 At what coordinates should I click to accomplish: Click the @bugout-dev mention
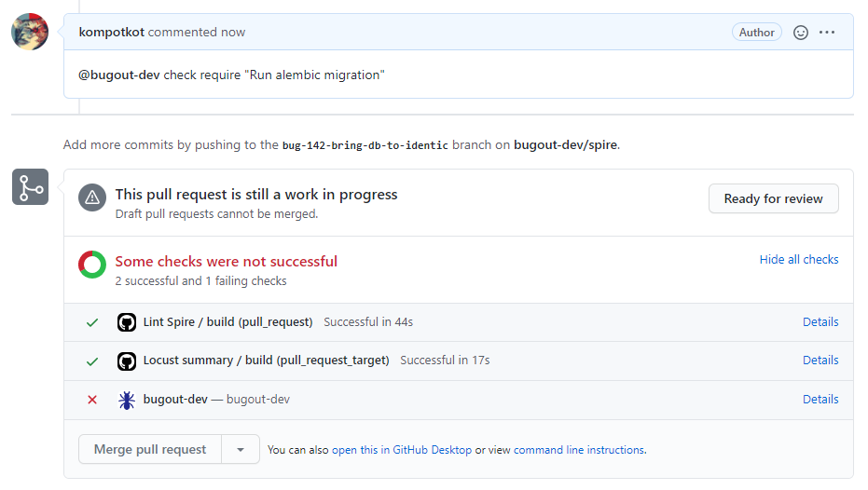tap(119, 75)
